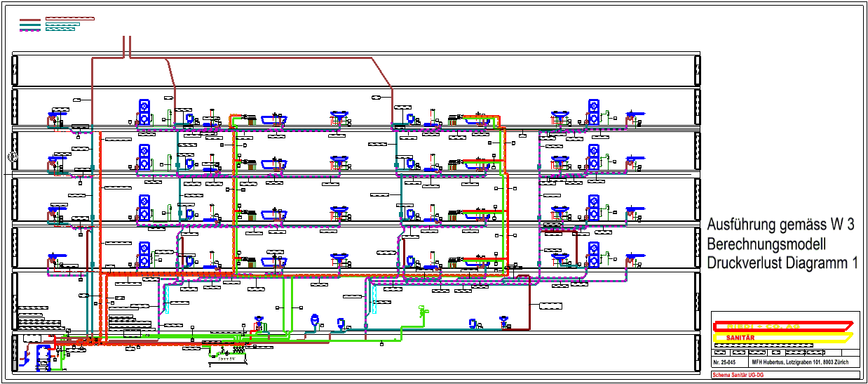The image size is (868, 384).
Task: Select the "Berechnungsmodell" note line
Action: point(767,244)
